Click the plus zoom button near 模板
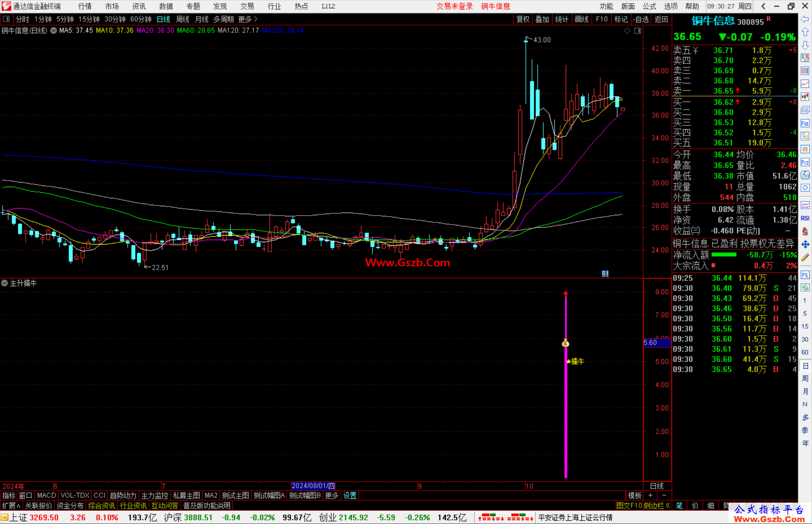The height and width of the screenshot is (524, 812). 650,495
